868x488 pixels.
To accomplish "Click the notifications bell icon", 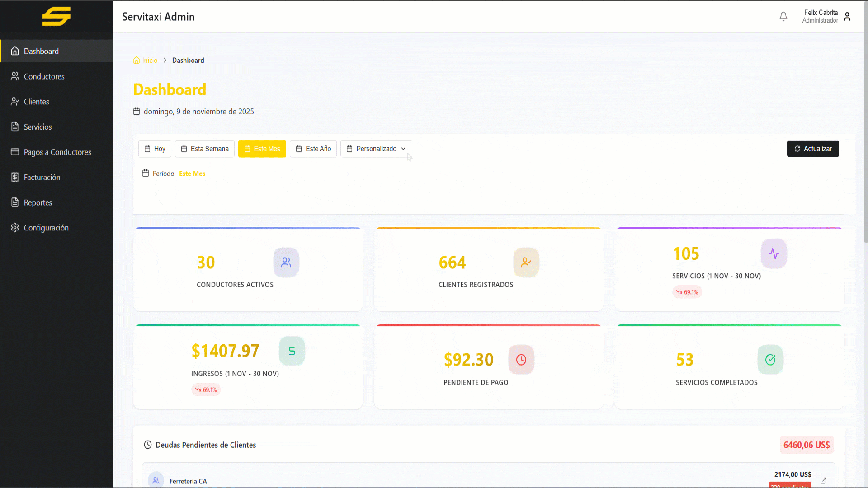I will tap(783, 17).
